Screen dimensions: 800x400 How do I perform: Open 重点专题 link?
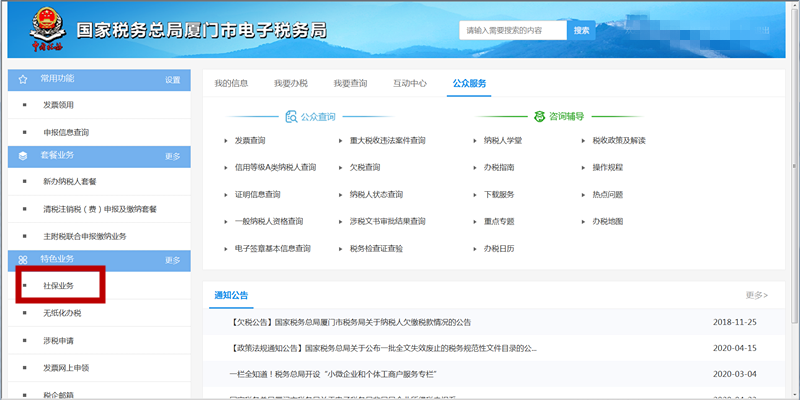499,221
